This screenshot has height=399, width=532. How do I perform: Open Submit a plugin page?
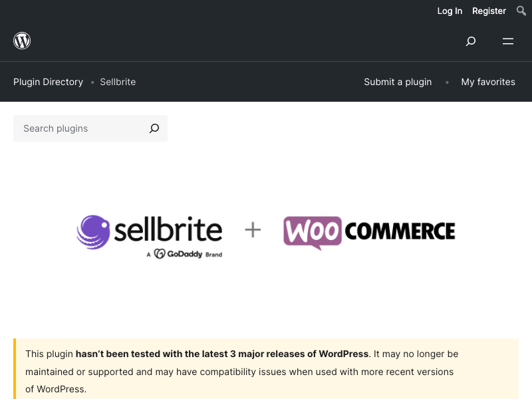coord(398,82)
